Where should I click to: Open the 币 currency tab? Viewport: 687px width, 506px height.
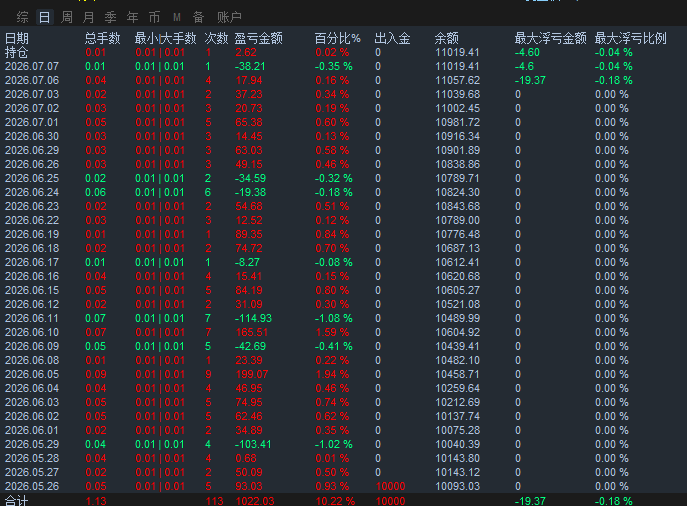(154, 17)
